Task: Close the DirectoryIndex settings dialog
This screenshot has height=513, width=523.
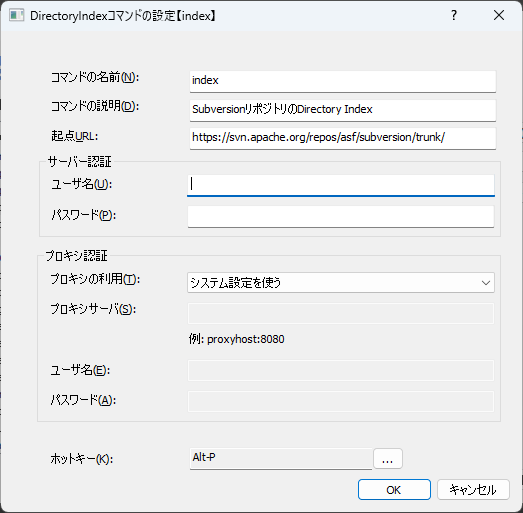Action: click(x=499, y=15)
